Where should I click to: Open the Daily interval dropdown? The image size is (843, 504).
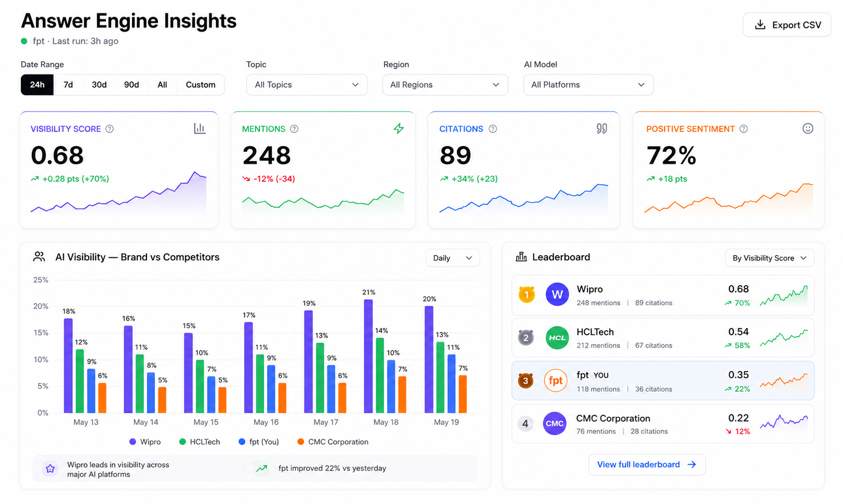coord(453,258)
